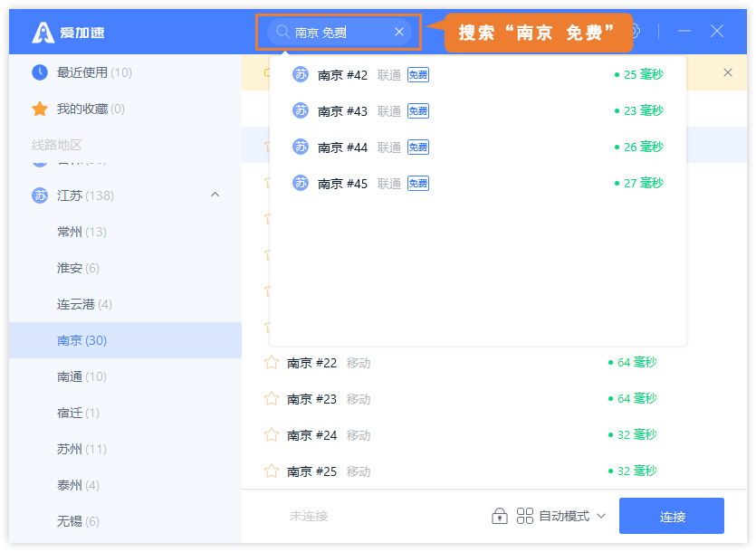The height and width of the screenshot is (552, 756).
Task: Choose search result 南京 #44
Action: click(478, 147)
